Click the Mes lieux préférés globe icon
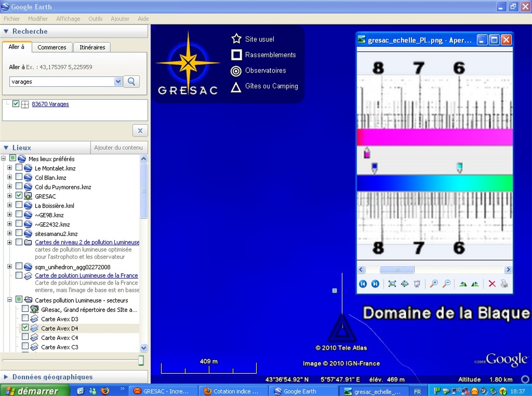The width and height of the screenshot is (532, 396). 22,159
